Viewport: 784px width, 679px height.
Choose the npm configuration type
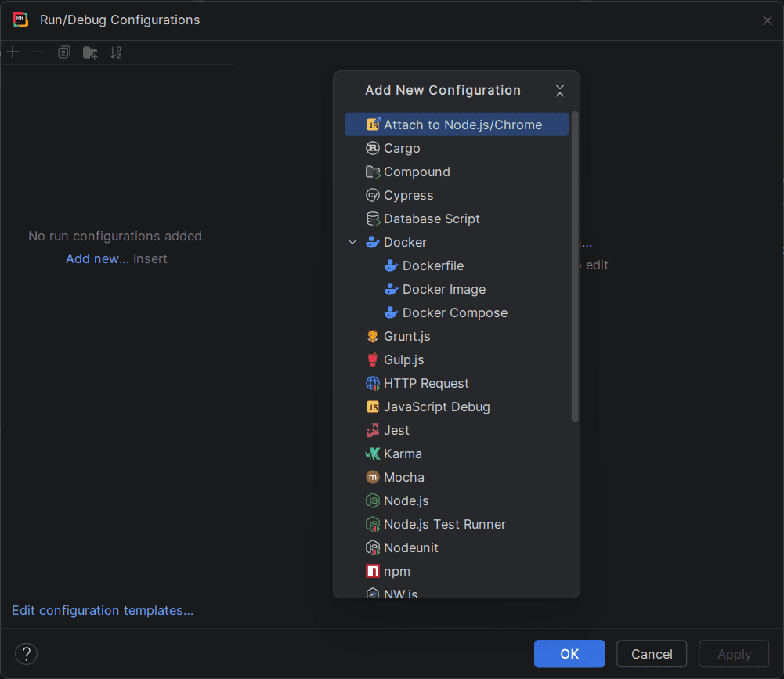point(396,571)
